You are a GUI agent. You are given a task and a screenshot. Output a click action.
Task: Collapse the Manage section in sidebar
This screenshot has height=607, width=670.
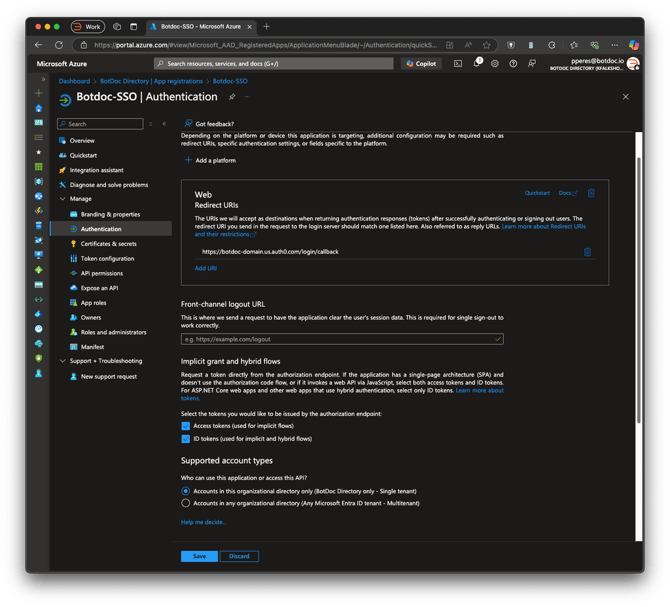click(63, 199)
